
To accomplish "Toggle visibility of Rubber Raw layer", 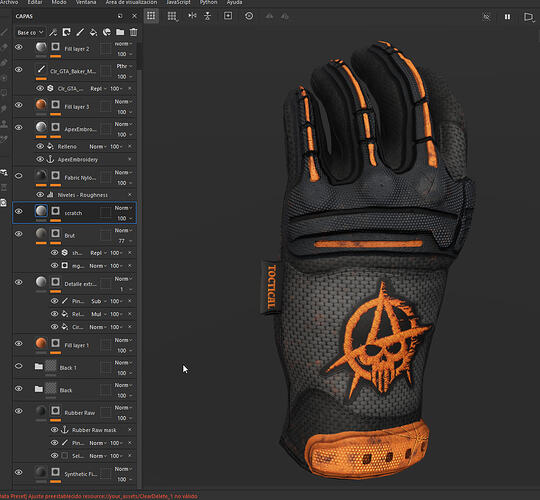I will [19, 411].
